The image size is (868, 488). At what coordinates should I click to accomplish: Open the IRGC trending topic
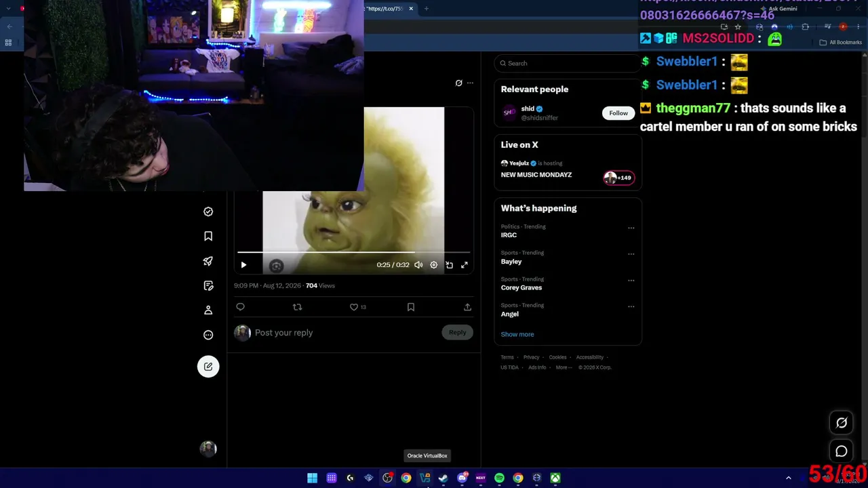[509, 235]
